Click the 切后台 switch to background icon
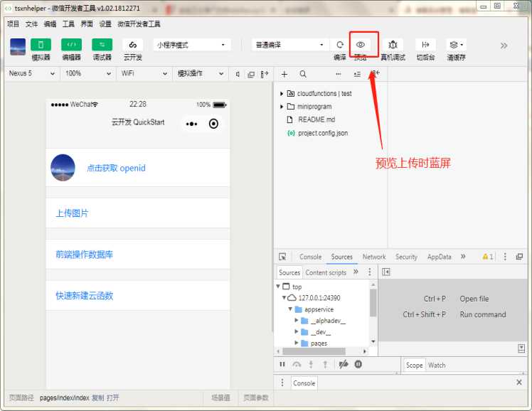 425,44
